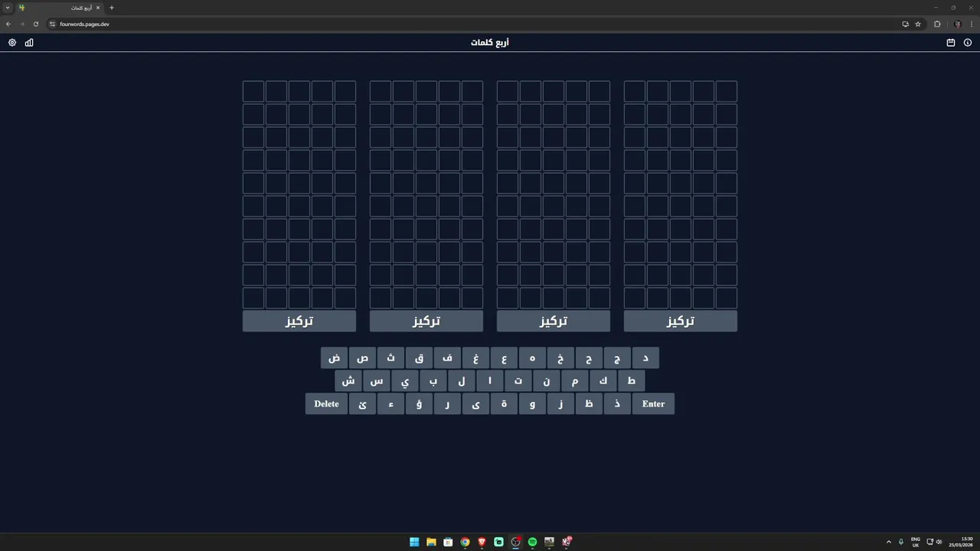The height and width of the screenshot is (551, 980).
Task: Open Spotify from the taskbar
Action: (x=532, y=542)
